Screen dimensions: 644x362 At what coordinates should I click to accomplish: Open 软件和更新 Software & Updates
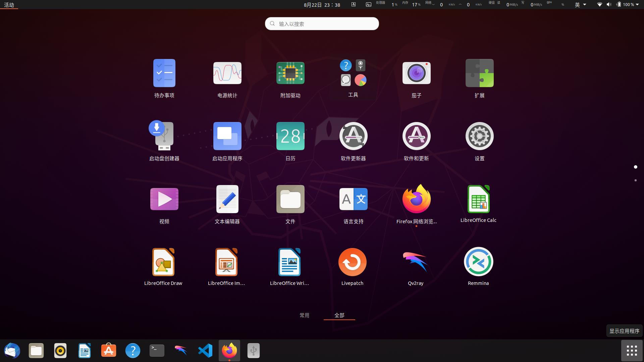(x=417, y=141)
